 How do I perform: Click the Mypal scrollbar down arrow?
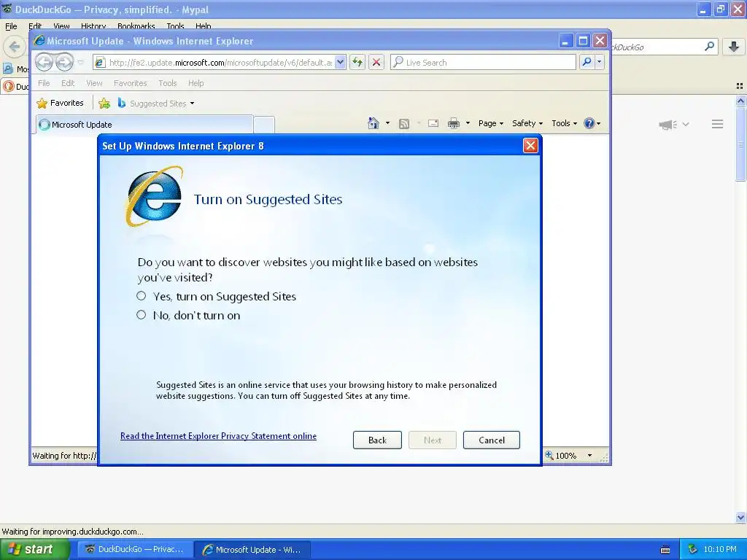click(x=740, y=517)
